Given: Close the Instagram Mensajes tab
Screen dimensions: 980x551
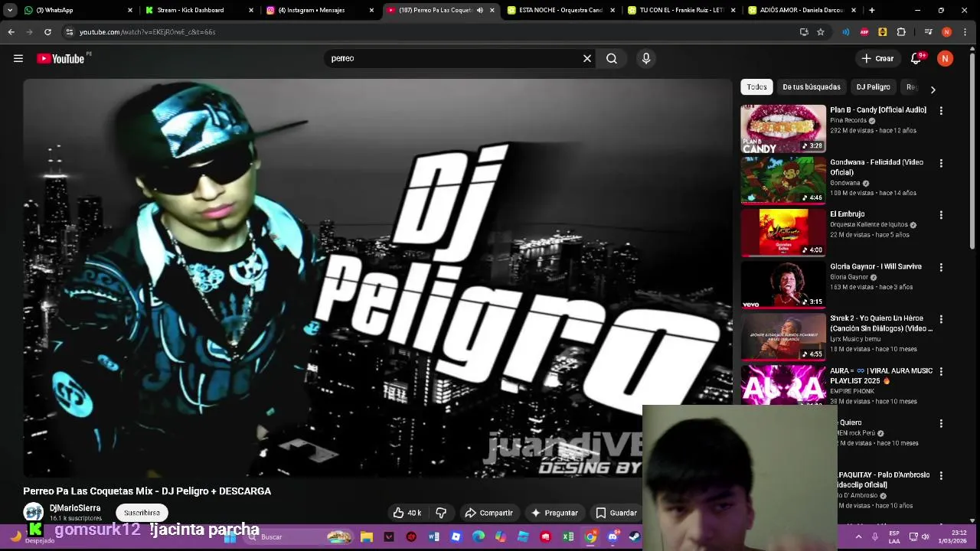Looking at the screenshot, I should pos(372,10).
